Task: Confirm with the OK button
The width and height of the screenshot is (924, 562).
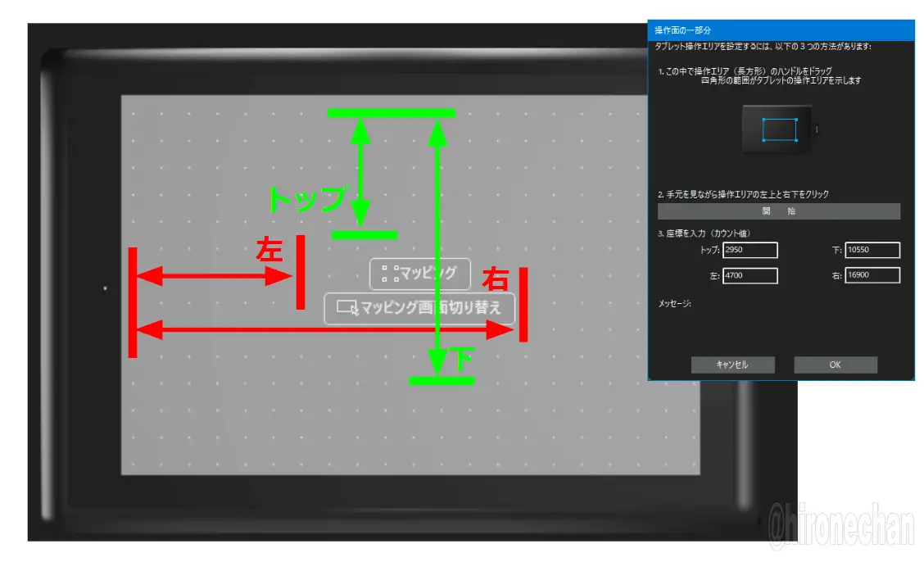Action: point(835,365)
